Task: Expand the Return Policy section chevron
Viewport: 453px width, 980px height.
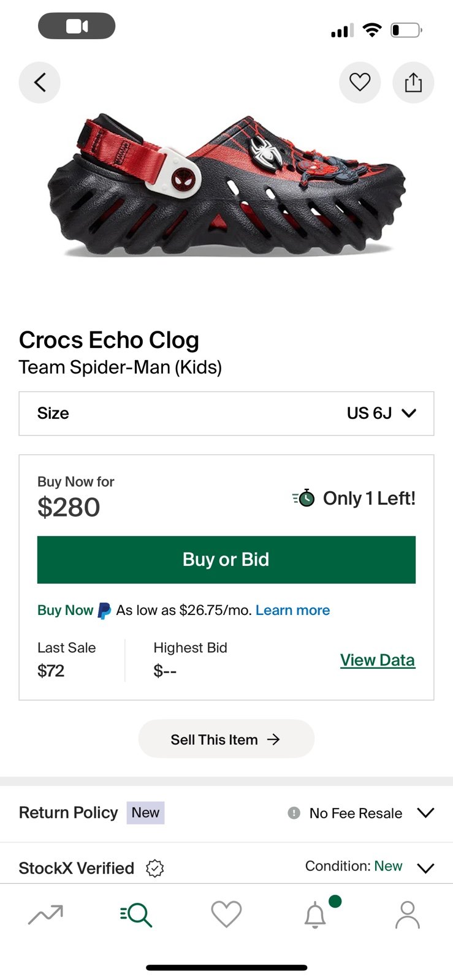Action: [x=425, y=813]
